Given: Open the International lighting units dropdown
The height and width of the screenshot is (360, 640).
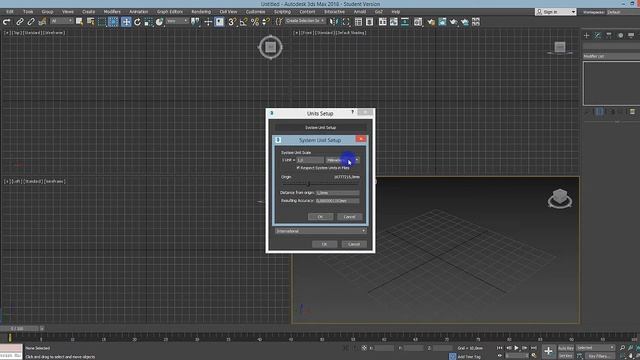Looking at the screenshot, I should pos(320,231).
